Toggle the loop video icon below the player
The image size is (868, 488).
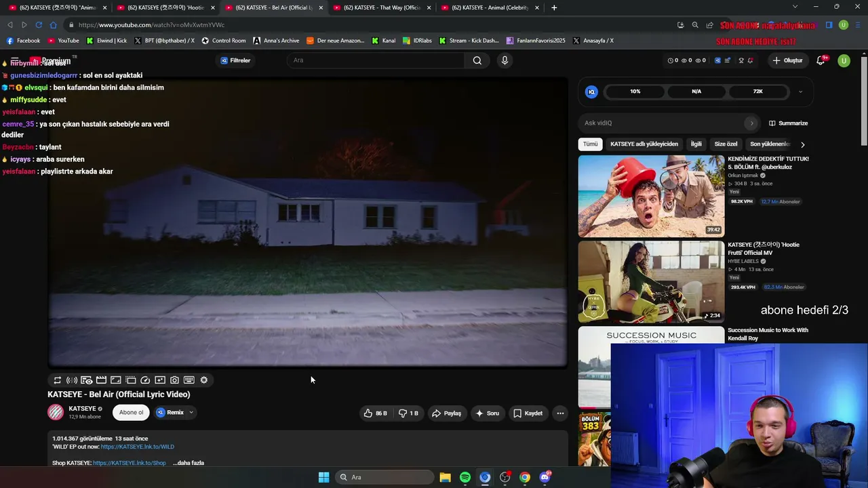click(x=57, y=380)
